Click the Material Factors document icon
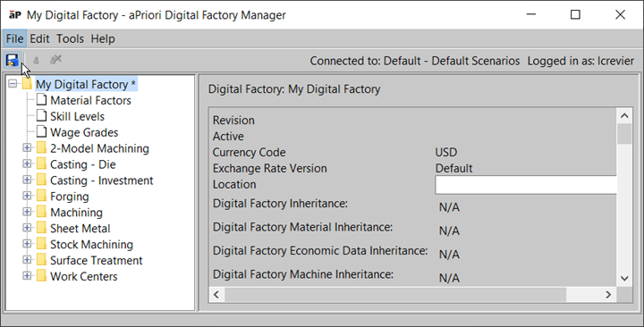Viewport: 644px width, 327px height. click(41, 100)
